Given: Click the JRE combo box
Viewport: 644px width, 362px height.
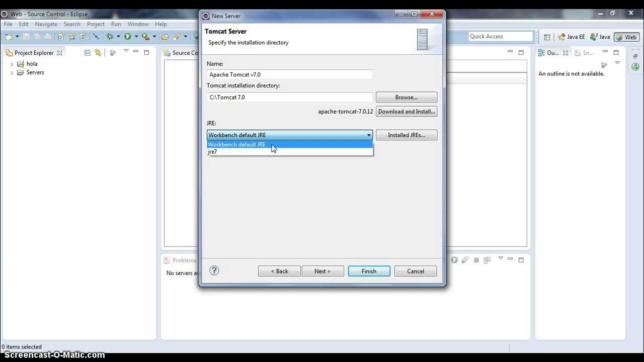Looking at the screenshot, I should point(290,135).
